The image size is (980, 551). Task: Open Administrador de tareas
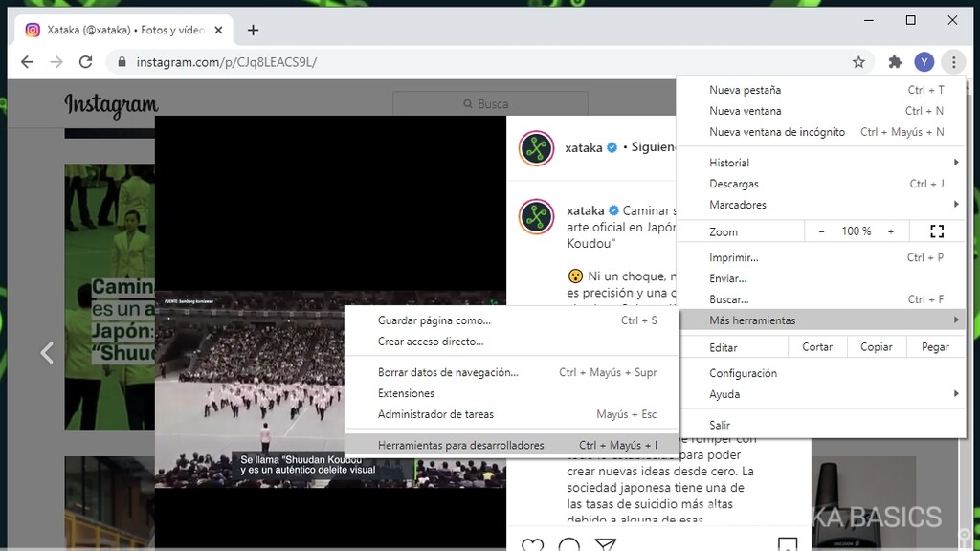pyautogui.click(x=512, y=414)
